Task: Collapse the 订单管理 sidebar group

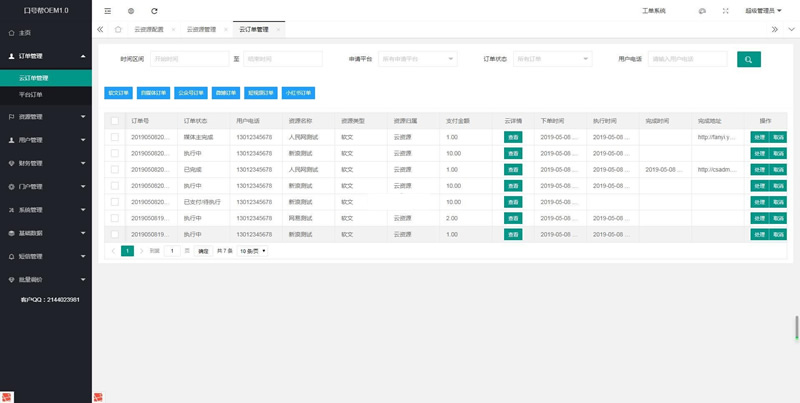Action: 46,56
